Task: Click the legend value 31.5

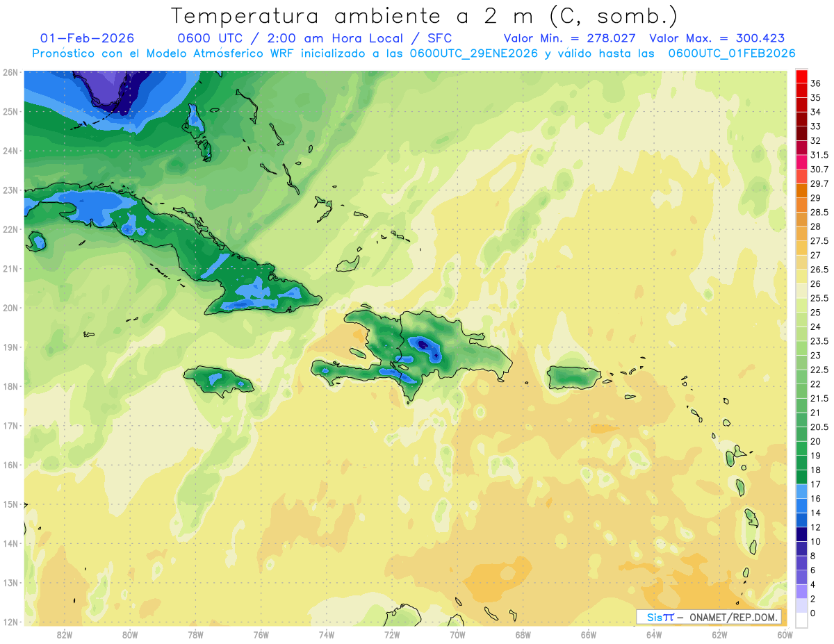Action: tap(819, 155)
